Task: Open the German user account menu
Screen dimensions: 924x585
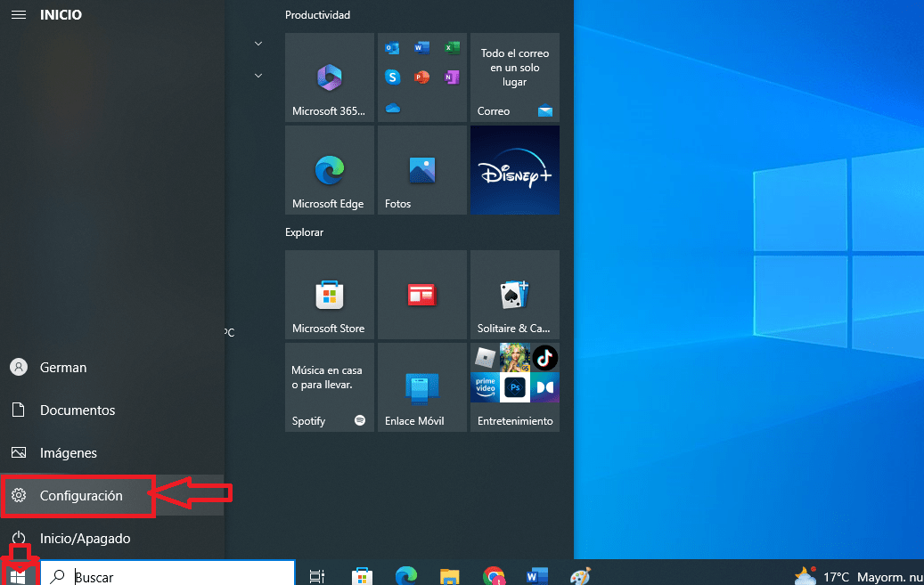Action: (112, 367)
